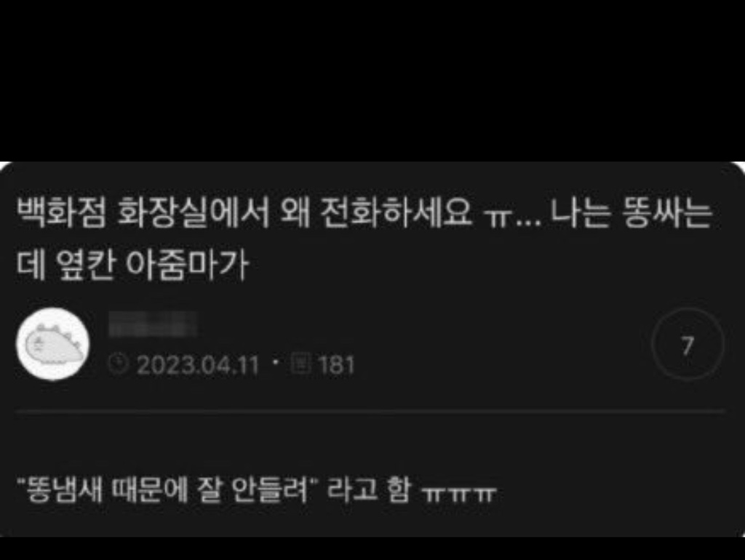Click 화장실에서 in the post title
Viewport: 745px width, 560px height.
(194, 212)
